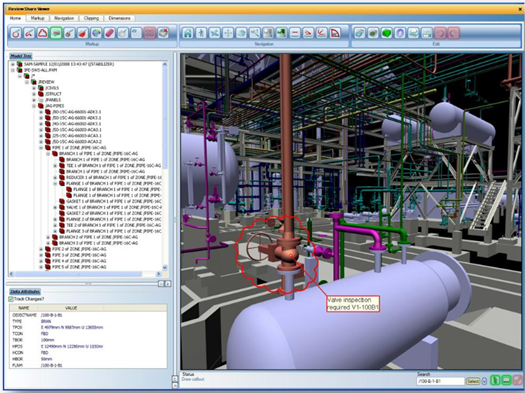This screenshot has height=393, width=525.
Task: Click the red triangle measure navigation icon
Action: click(x=335, y=33)
